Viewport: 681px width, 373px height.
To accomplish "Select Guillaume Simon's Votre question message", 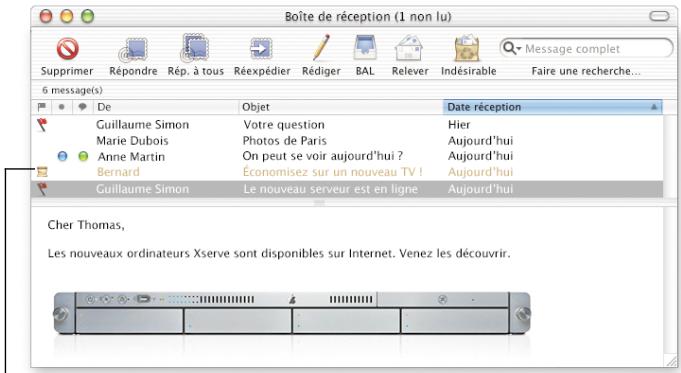I will click(x=347, y=125).
